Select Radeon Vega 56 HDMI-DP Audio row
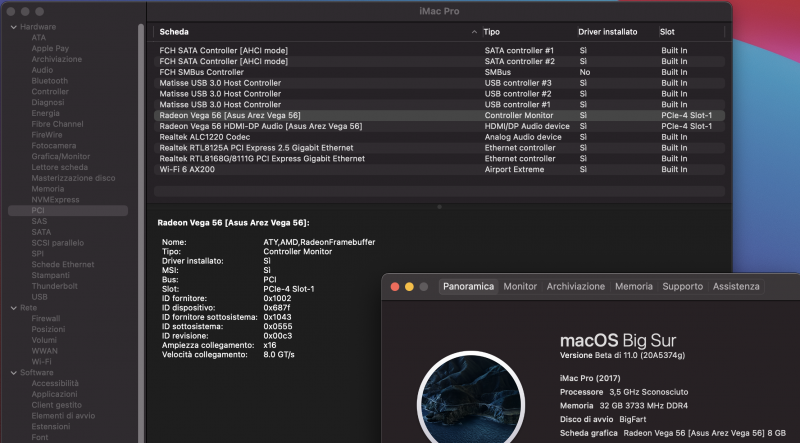 439,126
